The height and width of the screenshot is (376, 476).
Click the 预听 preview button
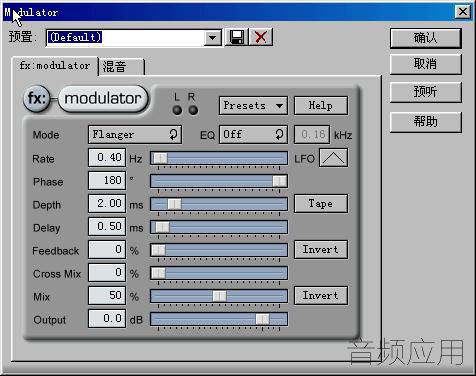(x=426, y=92)
